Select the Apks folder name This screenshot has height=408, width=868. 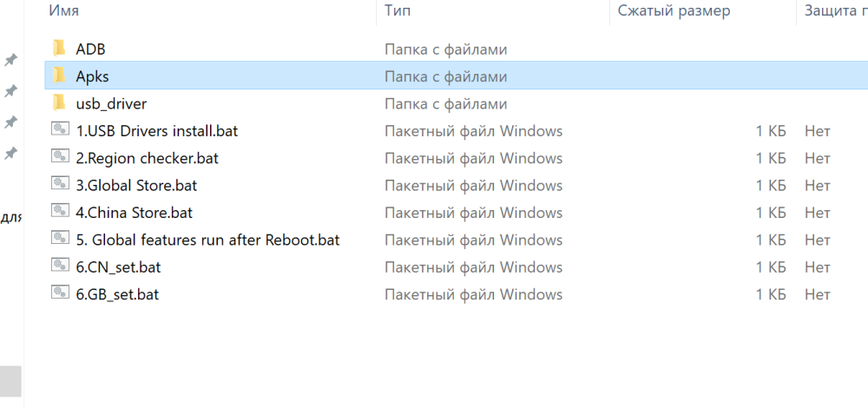coord(92,76)
